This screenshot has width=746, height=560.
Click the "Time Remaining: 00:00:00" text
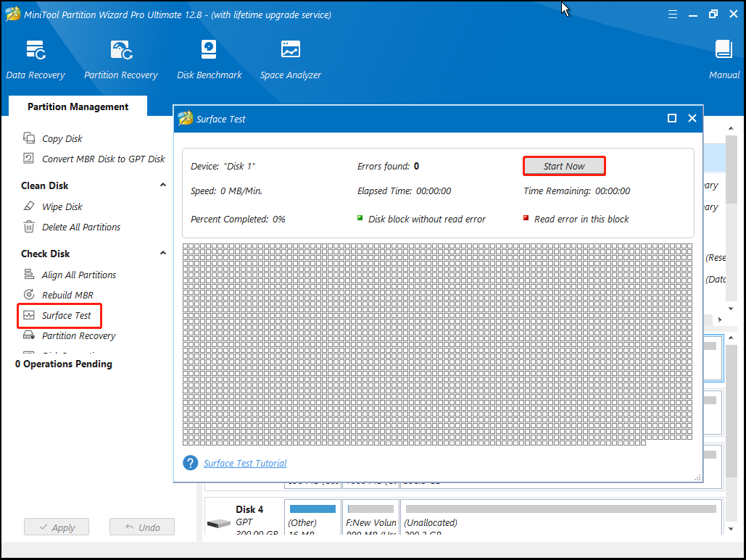tap(576, 191)
